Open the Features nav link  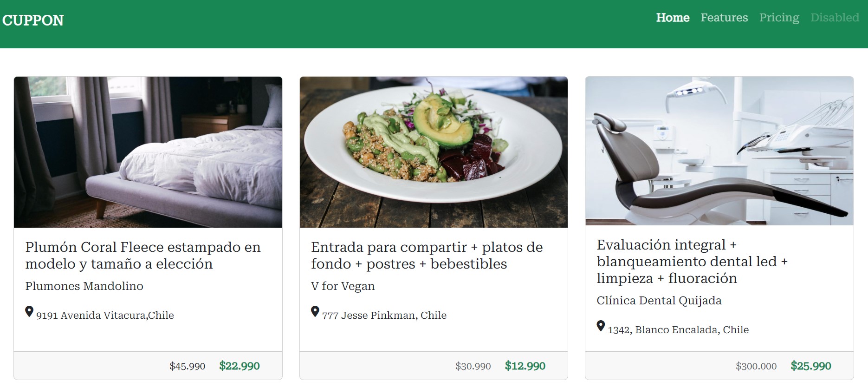click(x=724, y=18)
